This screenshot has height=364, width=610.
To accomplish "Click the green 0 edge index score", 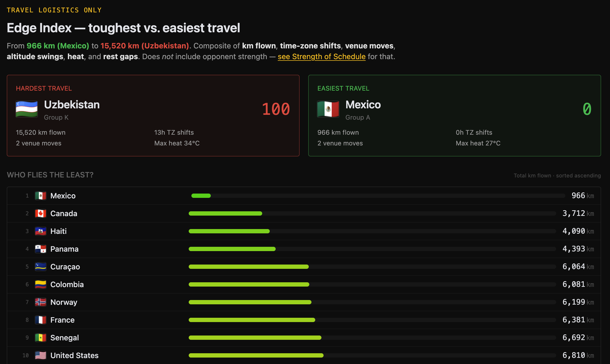I will coord(587,109).
